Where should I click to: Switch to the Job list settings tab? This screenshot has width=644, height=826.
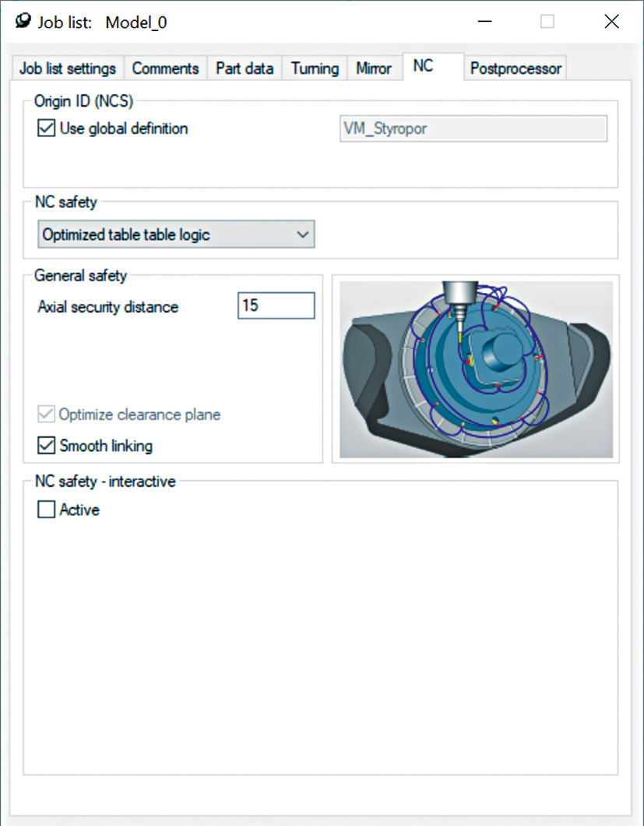(68, 69)
